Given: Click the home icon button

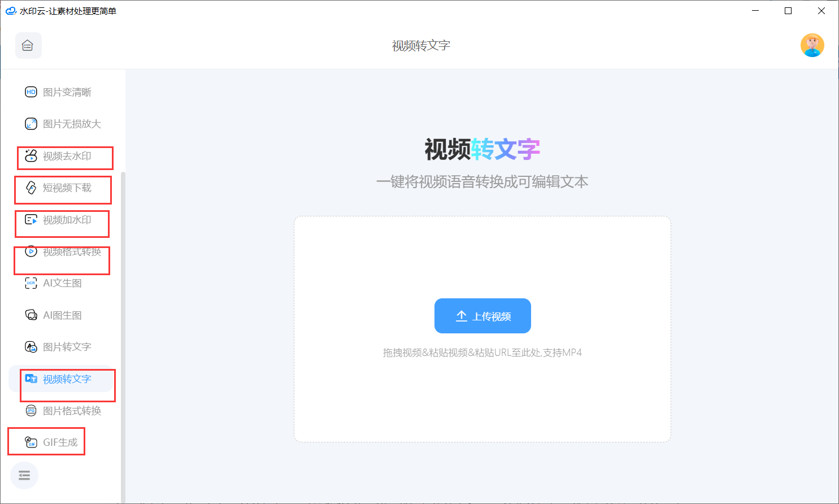Looking at the screenshot, I should pyautogui.click(x=28, y=46).
